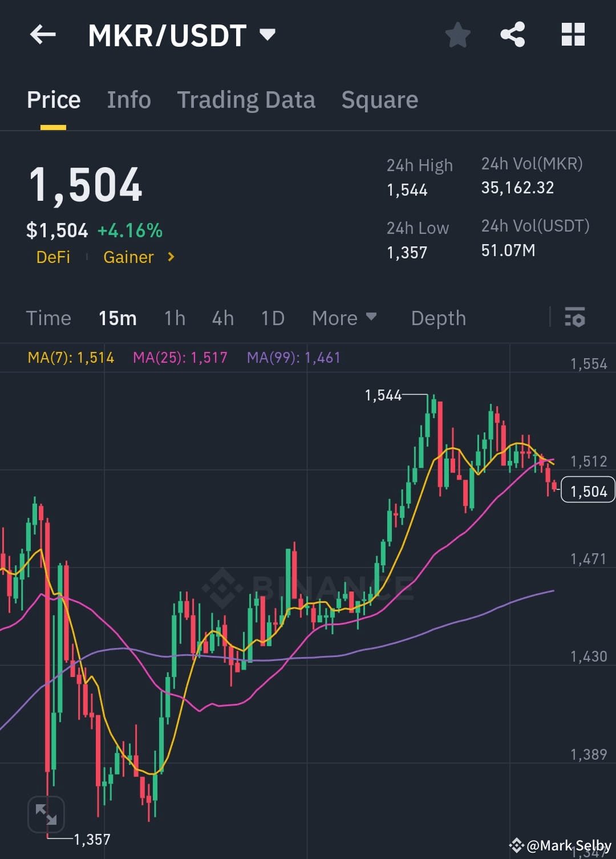Open the share icon

pos(512,34)
